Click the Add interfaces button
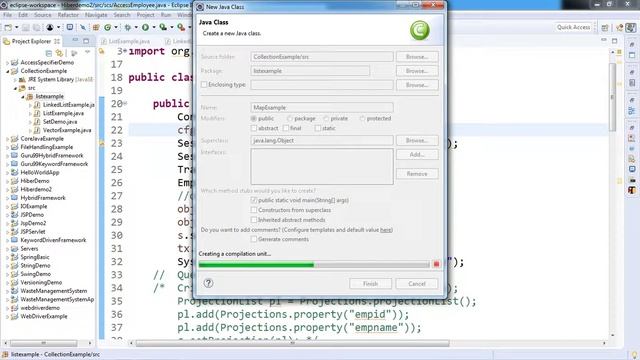 pyautogui.click(x=417, y=155)
